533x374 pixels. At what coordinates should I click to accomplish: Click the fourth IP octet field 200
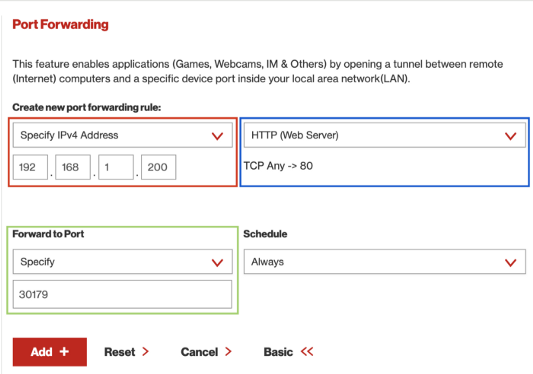(159, 167)
